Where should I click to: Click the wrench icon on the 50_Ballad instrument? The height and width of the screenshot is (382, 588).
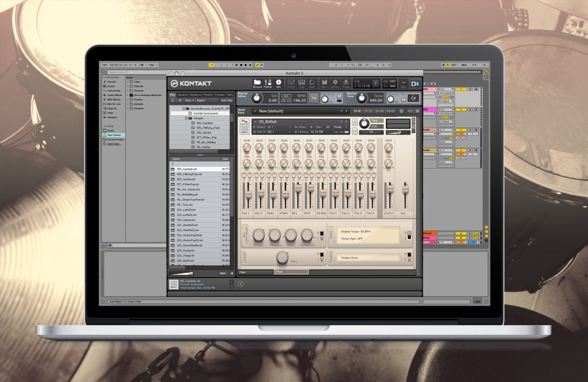coord(244,122)
